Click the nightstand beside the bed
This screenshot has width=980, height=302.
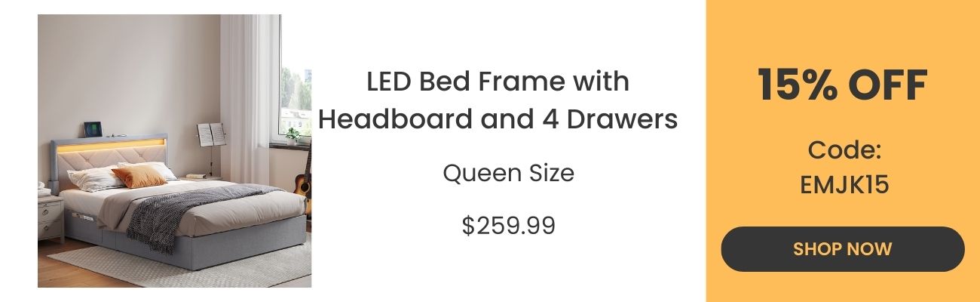coord(51,217)
